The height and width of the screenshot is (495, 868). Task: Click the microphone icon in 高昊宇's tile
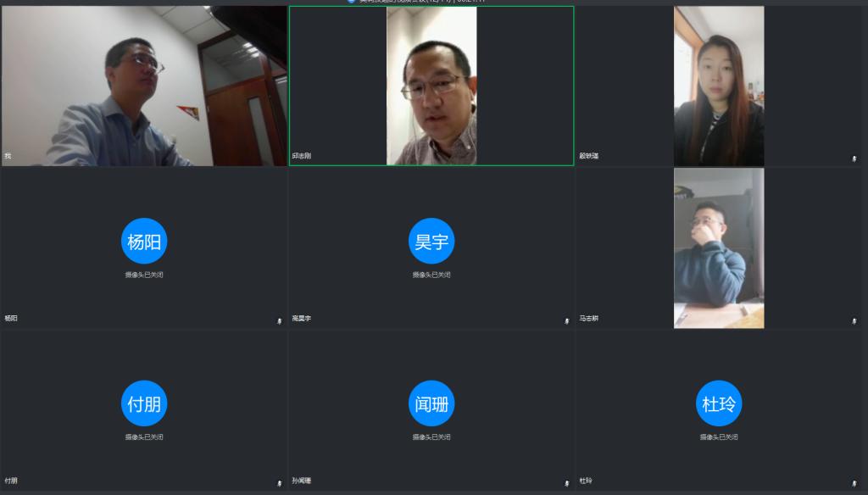tap(567, 321)
